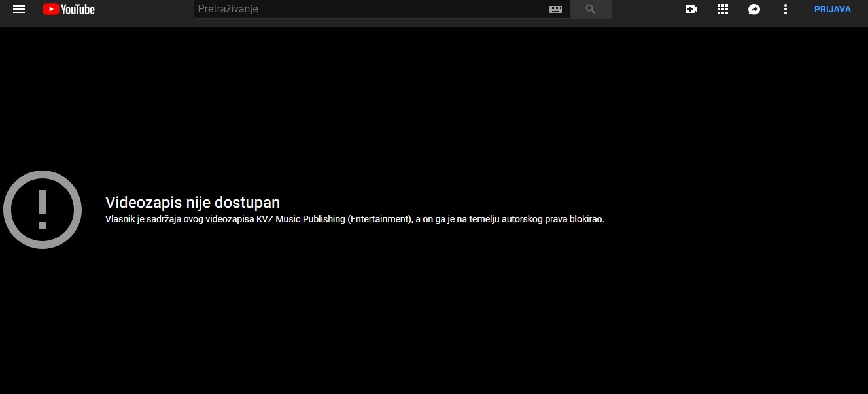This screenshot has height=394, width=868.
Task: Open the virtual keyboard icon
Action: pyautogui.click(x=555, y=9)
